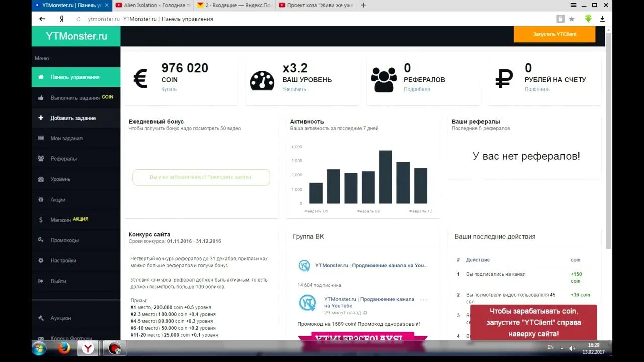Switch to Проект коза tab

[x=316, y=5]
